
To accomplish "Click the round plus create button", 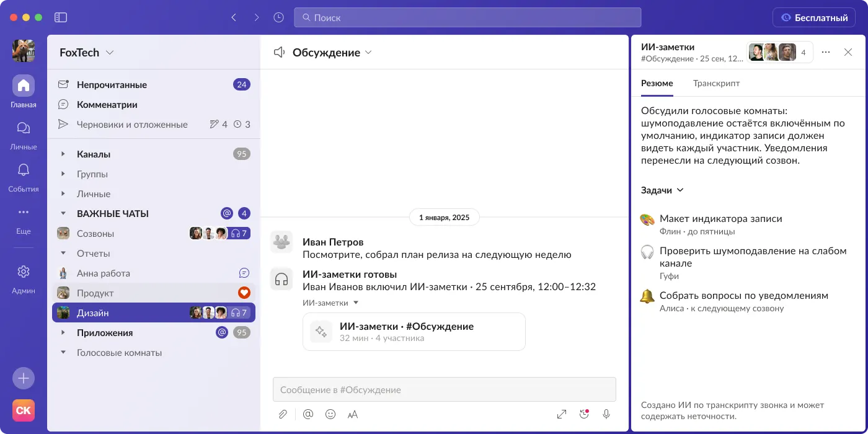I will pos(24,378).
